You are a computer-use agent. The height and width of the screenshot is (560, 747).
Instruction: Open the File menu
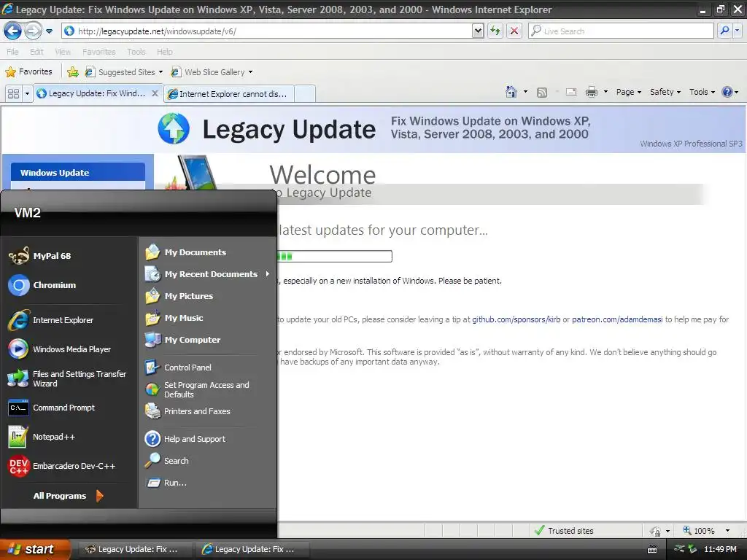coord(12,52)
